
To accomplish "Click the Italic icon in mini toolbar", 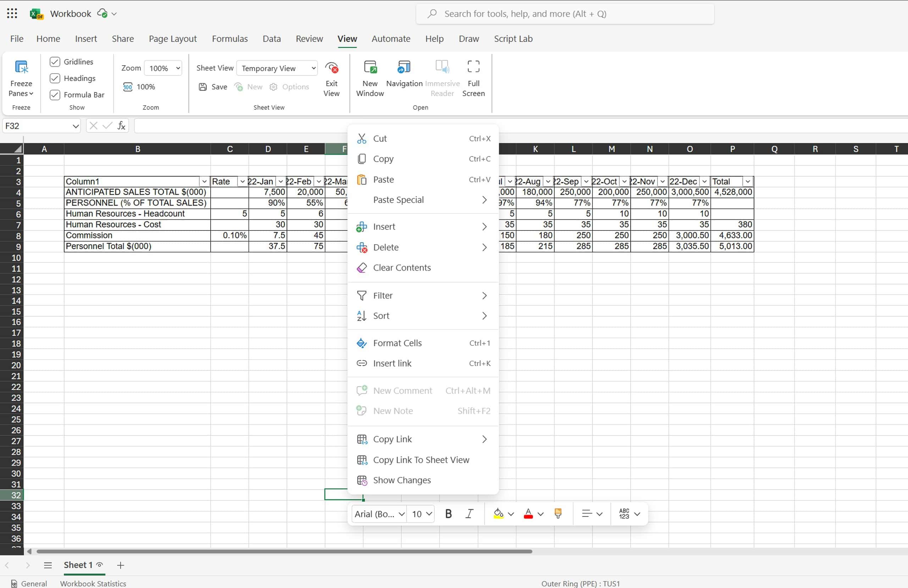I will [x=469, y=513].
